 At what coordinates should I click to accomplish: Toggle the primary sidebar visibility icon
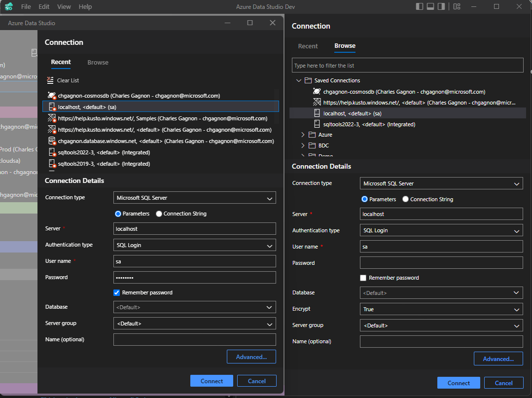[420, 6]
